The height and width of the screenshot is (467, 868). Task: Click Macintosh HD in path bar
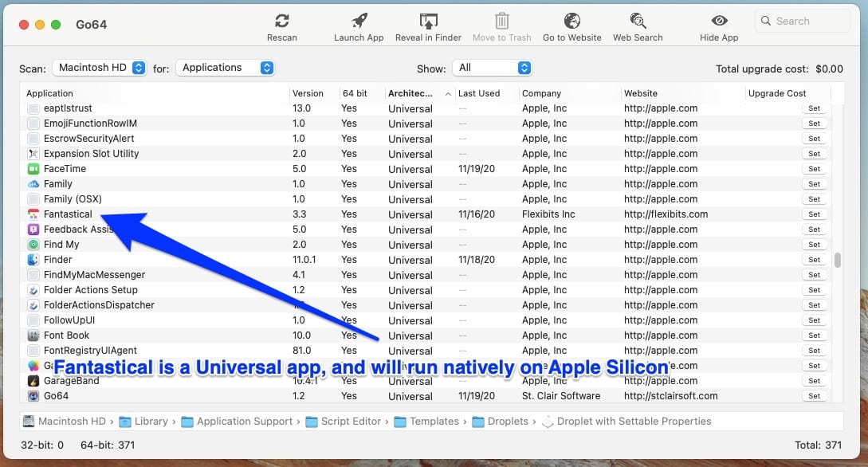pyautogui.click(x=65, y=421)
